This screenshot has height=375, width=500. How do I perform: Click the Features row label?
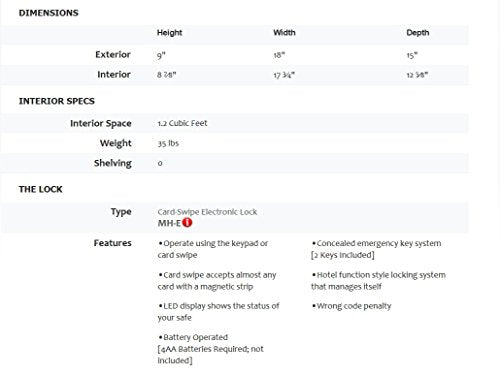pyautogui.click(x=112, y=243)
